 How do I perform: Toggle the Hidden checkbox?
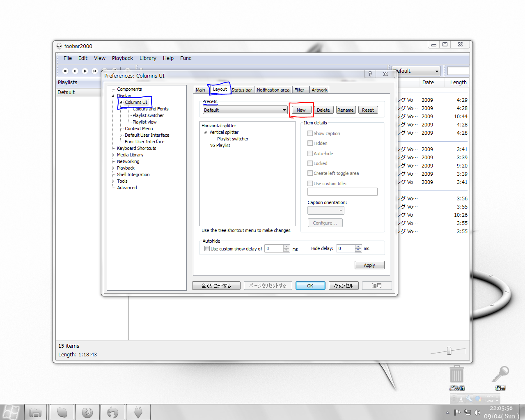[310, 143]
